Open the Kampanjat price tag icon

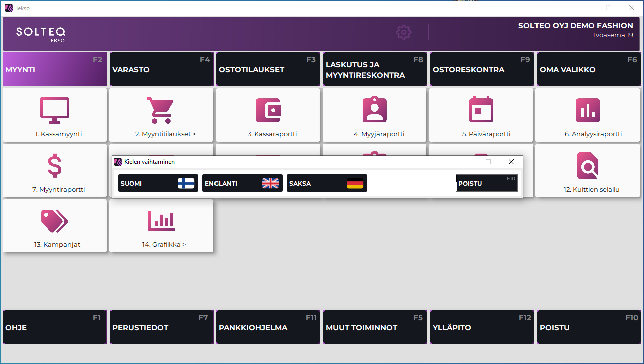click(x=54, y=221)
